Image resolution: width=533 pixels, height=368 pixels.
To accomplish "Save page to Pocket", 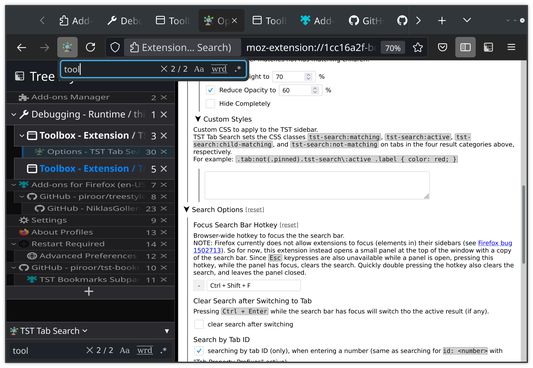I will (x=442, y=48).
